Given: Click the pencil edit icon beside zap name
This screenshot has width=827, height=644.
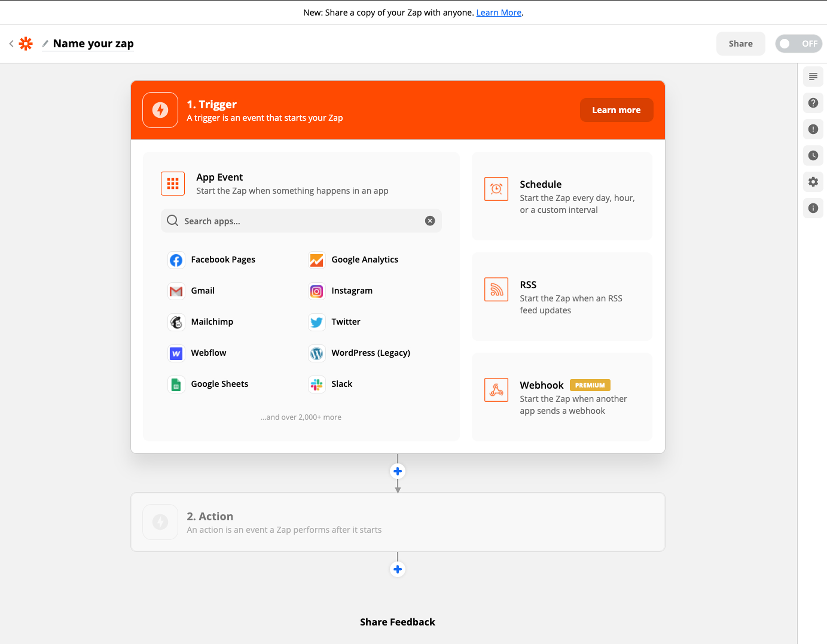Looking at the screenshot, I should point(45,43).
